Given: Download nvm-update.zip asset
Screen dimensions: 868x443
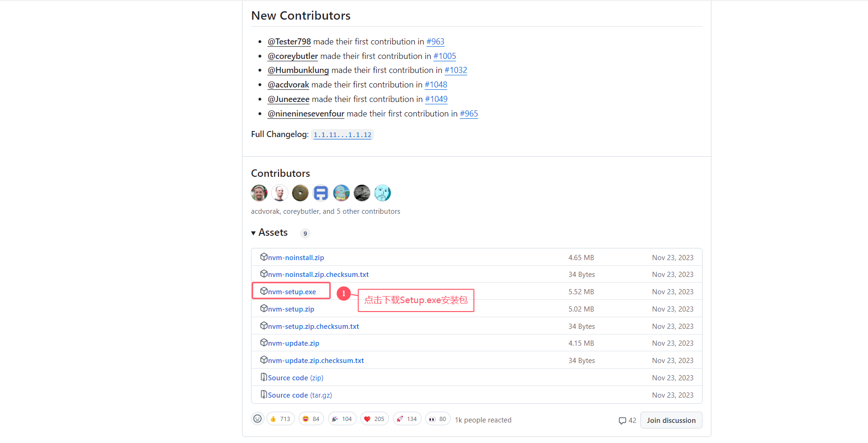Looking at the screenshot, I should [x=294, y=343].
